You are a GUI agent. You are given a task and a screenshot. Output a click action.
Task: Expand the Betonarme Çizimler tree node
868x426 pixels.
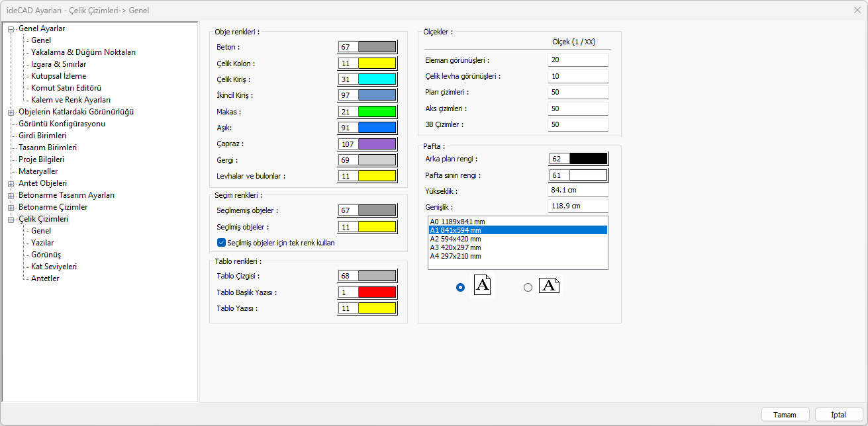coord(11,207)
